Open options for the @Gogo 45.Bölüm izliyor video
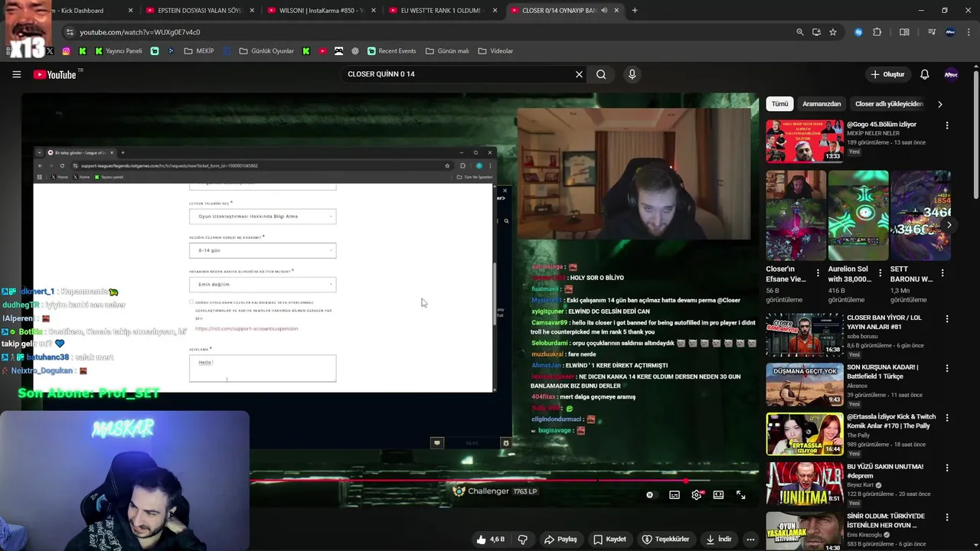 click(x=947, y=126)
